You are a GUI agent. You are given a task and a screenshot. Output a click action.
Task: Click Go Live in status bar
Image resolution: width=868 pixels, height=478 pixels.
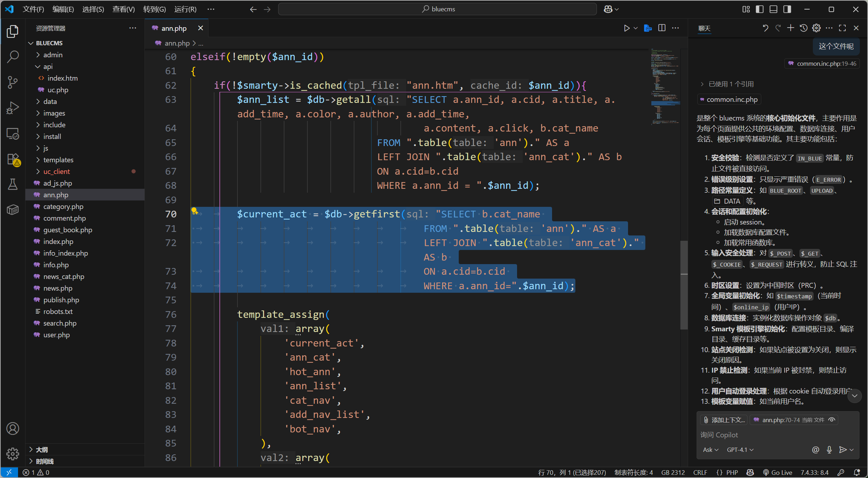tap(778, 472)
